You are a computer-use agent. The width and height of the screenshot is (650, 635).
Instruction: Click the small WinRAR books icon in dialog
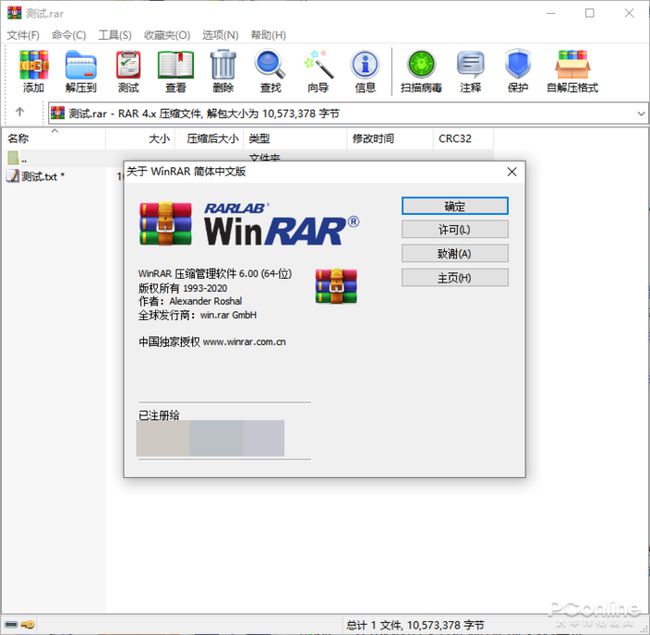(x=336, y=286)
